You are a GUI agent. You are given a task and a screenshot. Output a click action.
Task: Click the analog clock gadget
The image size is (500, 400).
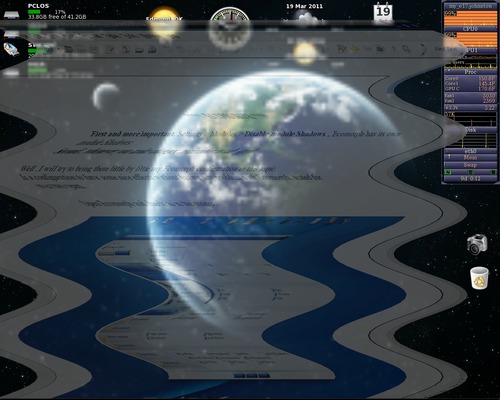coord(230,23)
